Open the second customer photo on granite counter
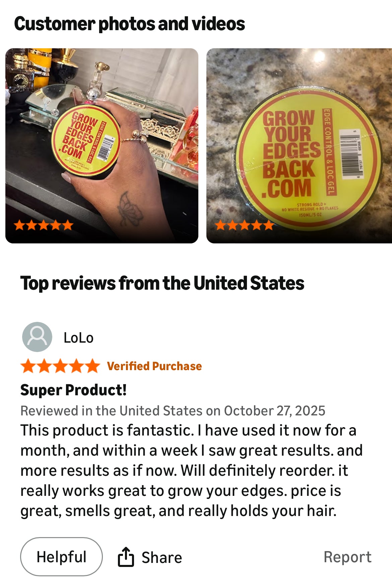Screen dimensions: 392x578 coord(299,146)
